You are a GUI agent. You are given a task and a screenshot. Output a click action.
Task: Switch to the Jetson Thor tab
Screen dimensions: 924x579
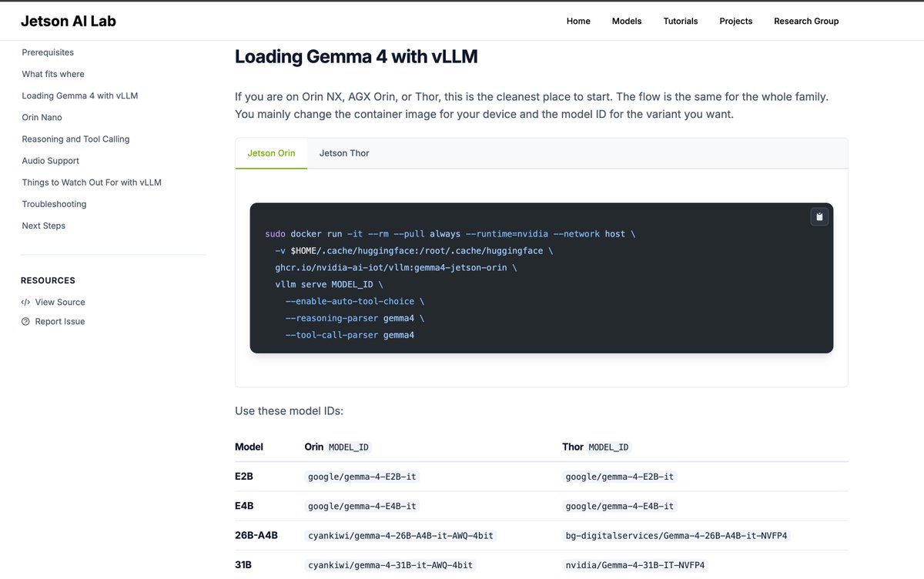(x=343, y=152)
